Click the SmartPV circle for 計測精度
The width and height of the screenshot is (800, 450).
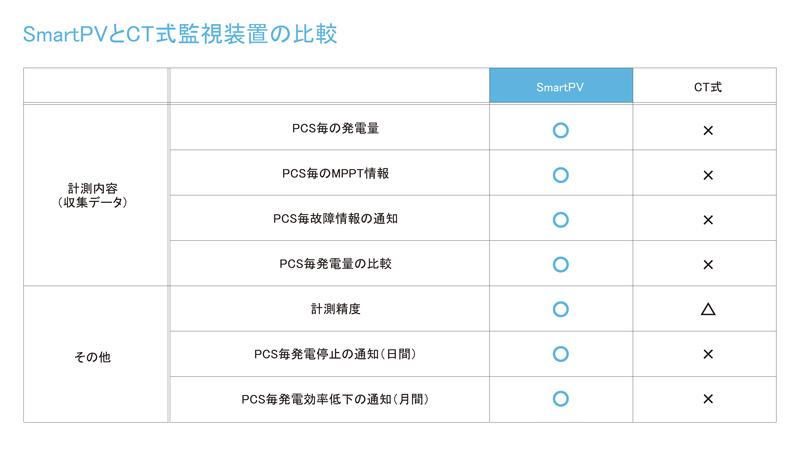(560, 309)
